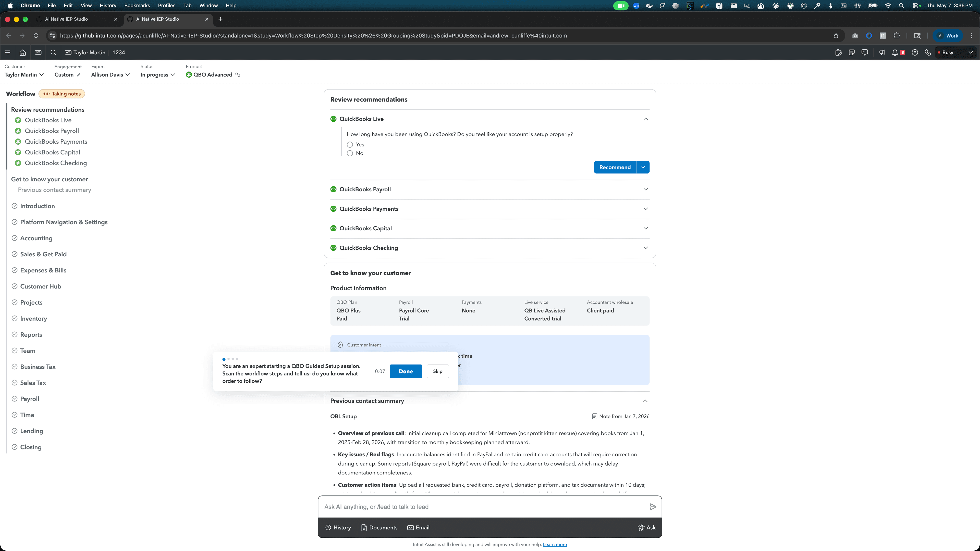The height and width of the screenshot is (551, 980).
Task: Open Previous contact summary in sidebar
Action: (54, 190)
